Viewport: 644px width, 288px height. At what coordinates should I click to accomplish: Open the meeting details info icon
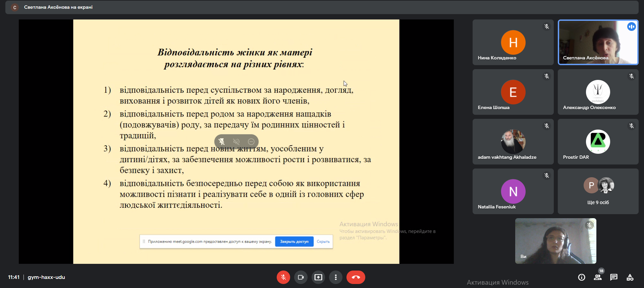582,277
